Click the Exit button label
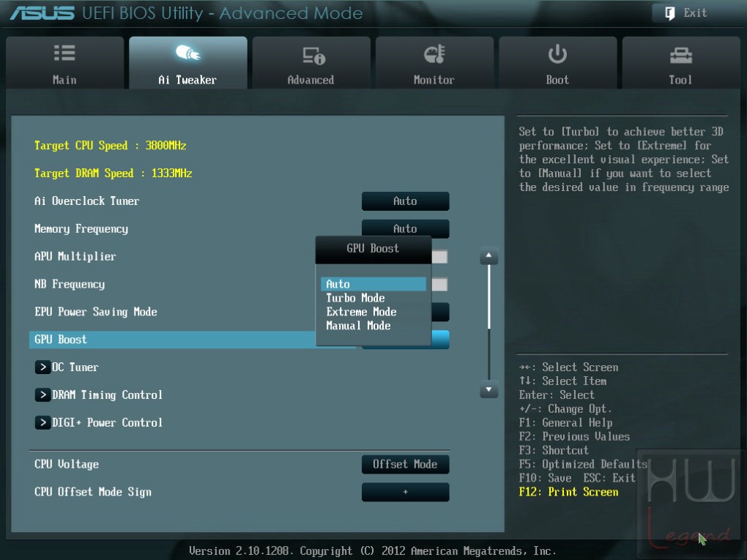This screenshot has height=560, width=747. point(695,13)
